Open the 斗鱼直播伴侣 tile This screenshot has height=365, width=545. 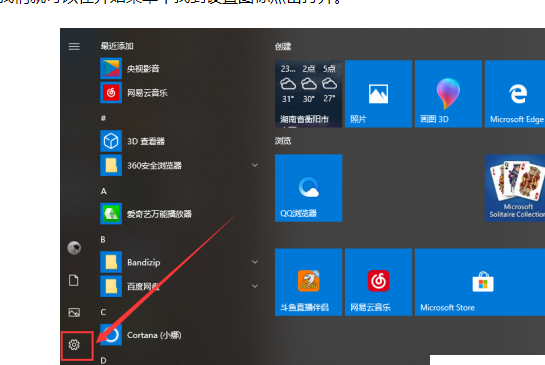pyautogui.click(x=308, y=282)
